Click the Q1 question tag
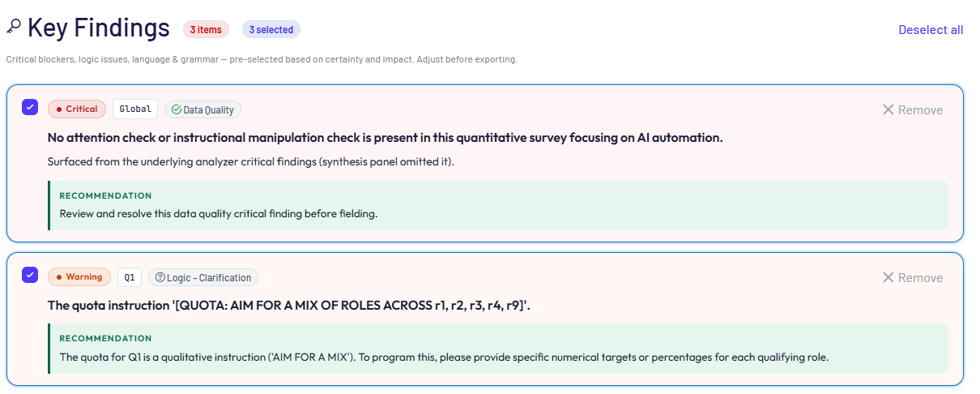The image size is (980, 394). (130, 277)
